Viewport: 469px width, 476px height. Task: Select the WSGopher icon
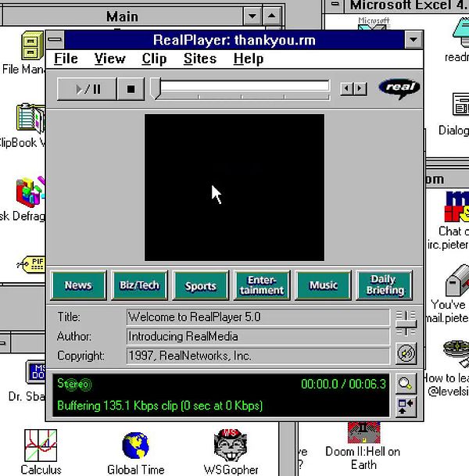(x=231, y=446)
